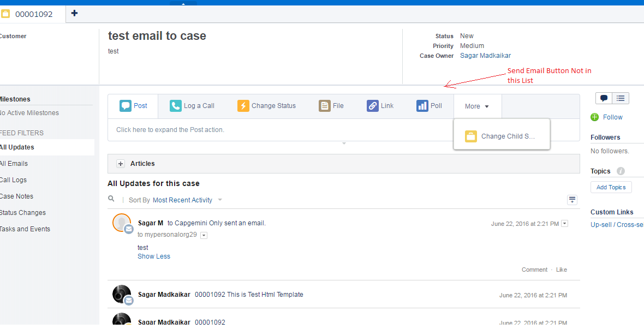Click the Change Status lightning icon
Image resolution: width=644 pixels, height=335 pixels.
(243, 106)
